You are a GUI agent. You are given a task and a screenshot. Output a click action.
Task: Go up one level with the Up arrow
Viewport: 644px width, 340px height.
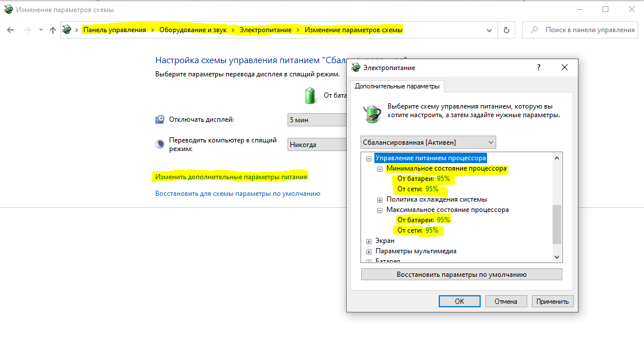[52, 30]
